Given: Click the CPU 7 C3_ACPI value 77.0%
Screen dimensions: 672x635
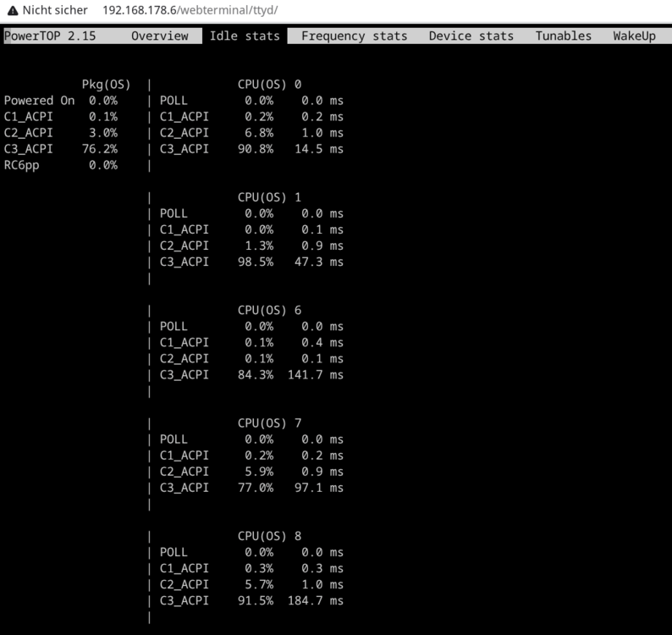Looking at the screenshot, I should click(256, 488).
